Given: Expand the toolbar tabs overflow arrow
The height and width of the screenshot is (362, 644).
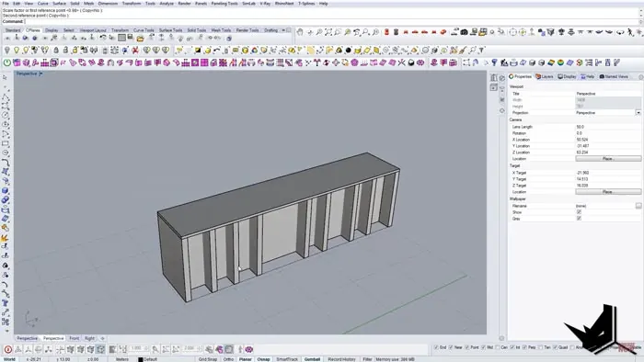Looking at the screenshot, I should point(283,30).
